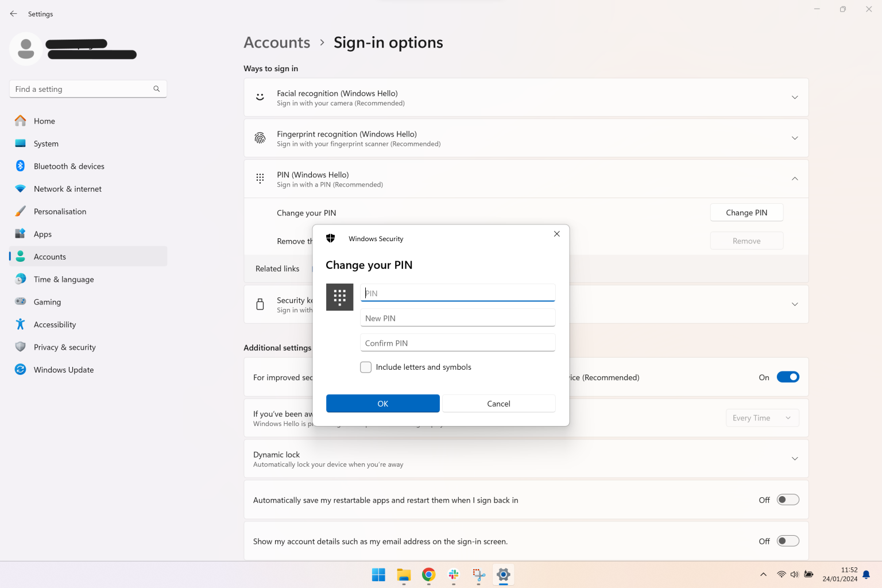Click the clock and date in taskbar
Image resolution: width=882 pixels, height=588 pixels.
pos(840,574)
